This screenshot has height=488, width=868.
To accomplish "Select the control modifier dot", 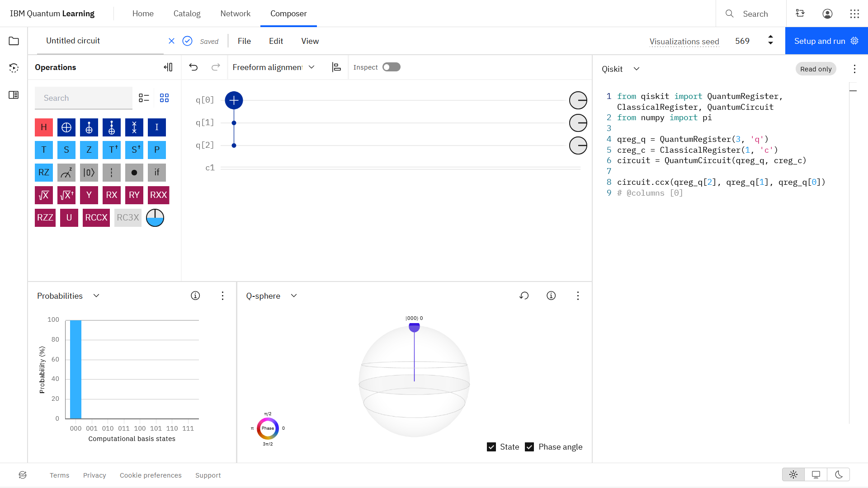I will tap(134, 173).
